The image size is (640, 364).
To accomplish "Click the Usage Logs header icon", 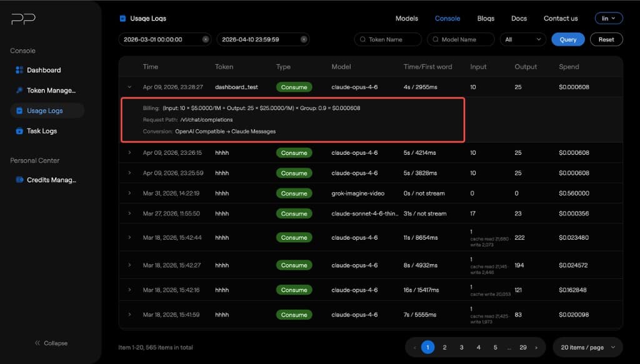I will pyautogui.click(x=122, y=18).
